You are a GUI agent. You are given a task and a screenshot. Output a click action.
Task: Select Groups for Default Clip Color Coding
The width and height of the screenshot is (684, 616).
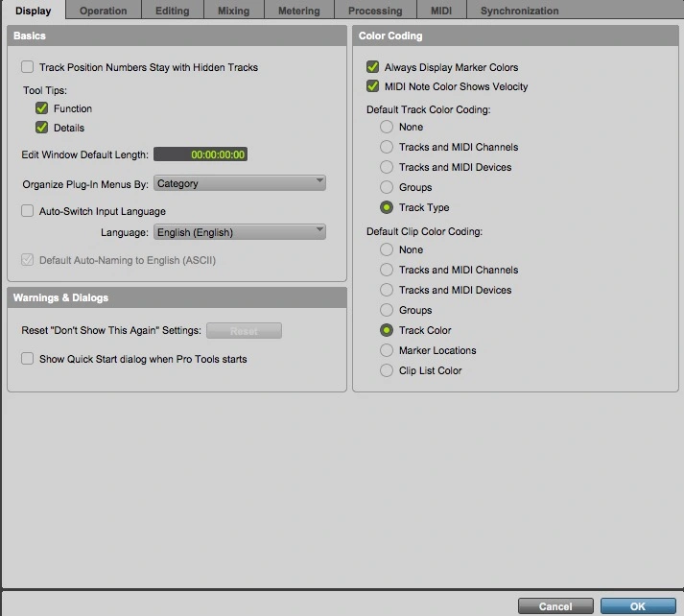(x=387, y=310)
